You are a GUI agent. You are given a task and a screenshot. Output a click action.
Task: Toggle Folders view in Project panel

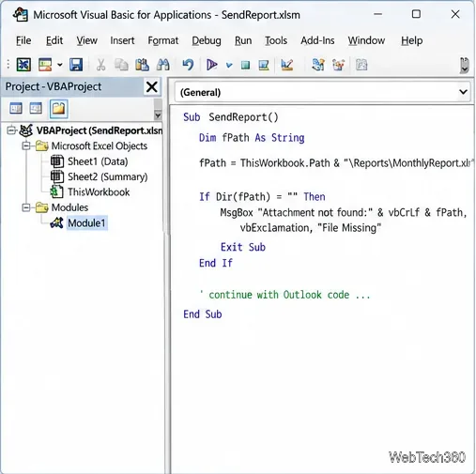(59, 109)
